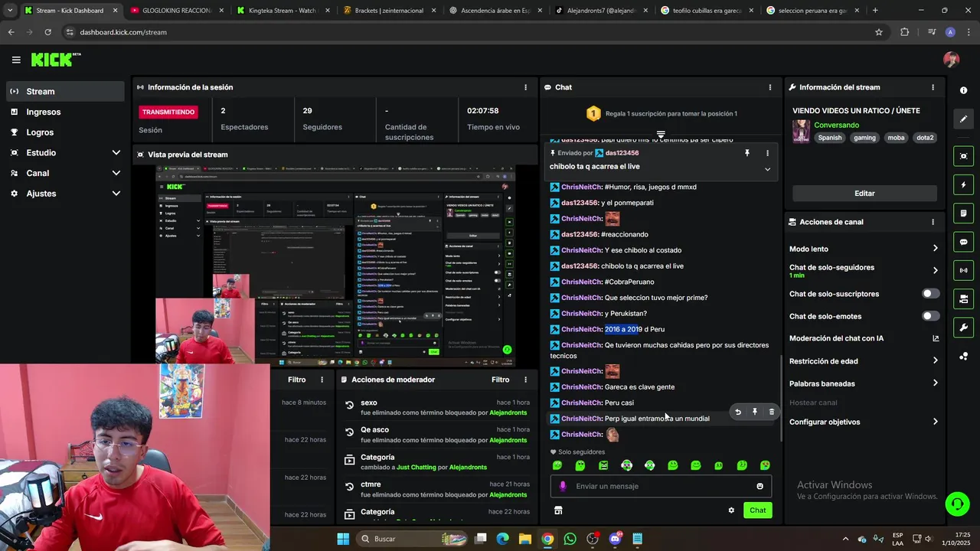Open the three-dot menu of Información de la sesión
The height and width of the screenshot is (551, 980).
point(525,87)
